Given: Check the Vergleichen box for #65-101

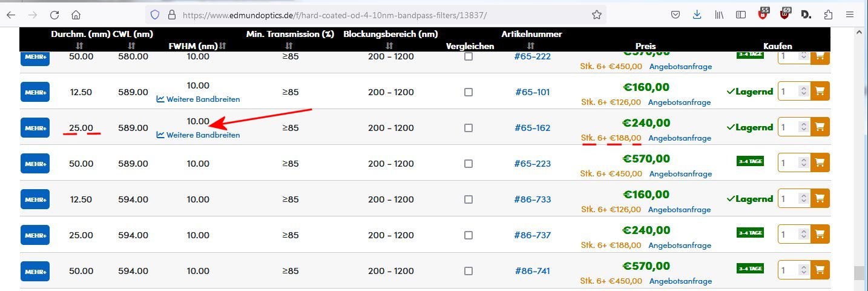Looking at the screenshot, I should tap(469, 92).
